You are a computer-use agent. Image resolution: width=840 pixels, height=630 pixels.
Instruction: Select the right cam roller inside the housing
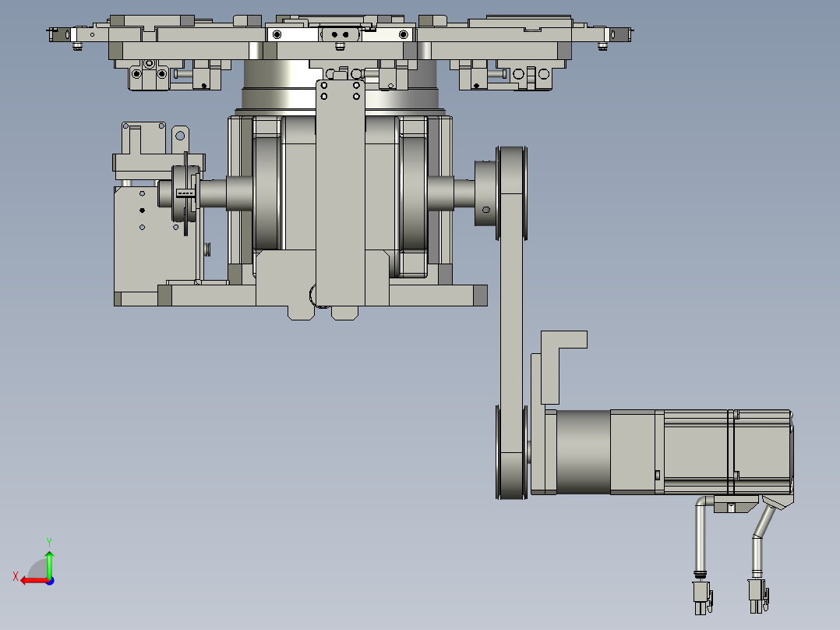[x=414, y=193]
